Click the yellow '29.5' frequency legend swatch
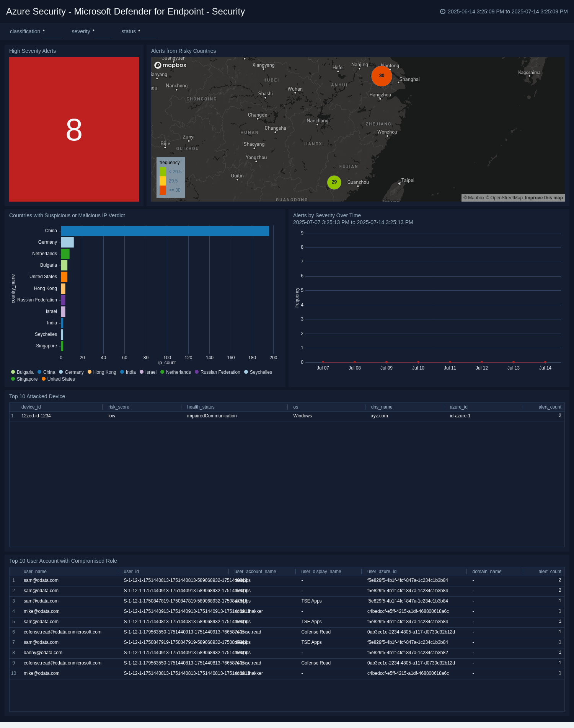This screenshot has height=728, width=574. pyautogui.click(x=163, y=181)
